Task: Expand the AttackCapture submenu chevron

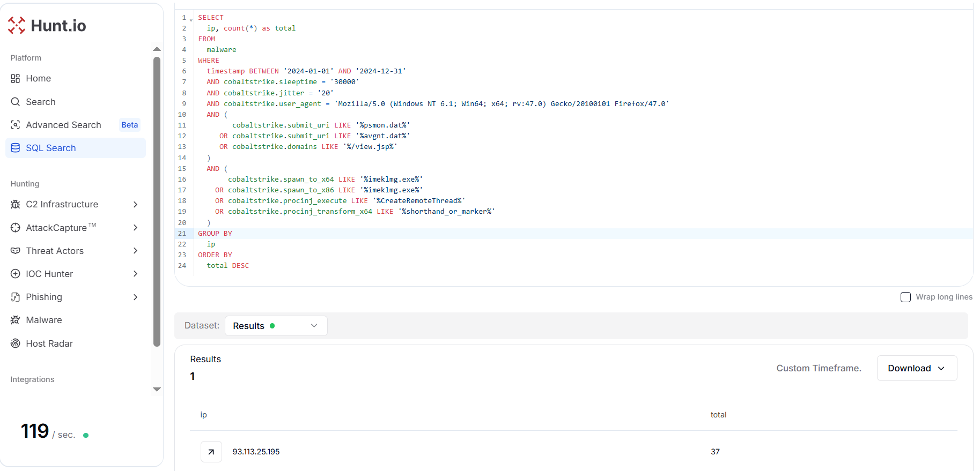Action: (x=135, y=228)
